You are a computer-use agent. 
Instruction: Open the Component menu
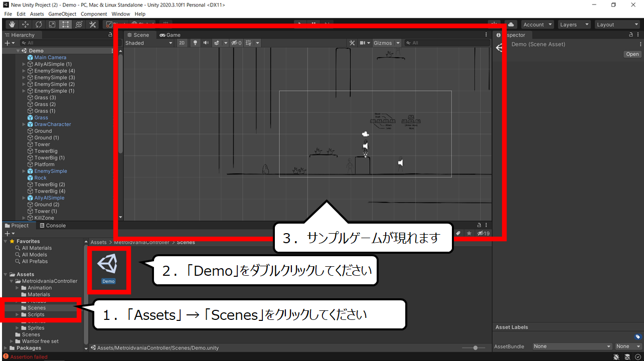click(94, 14)
